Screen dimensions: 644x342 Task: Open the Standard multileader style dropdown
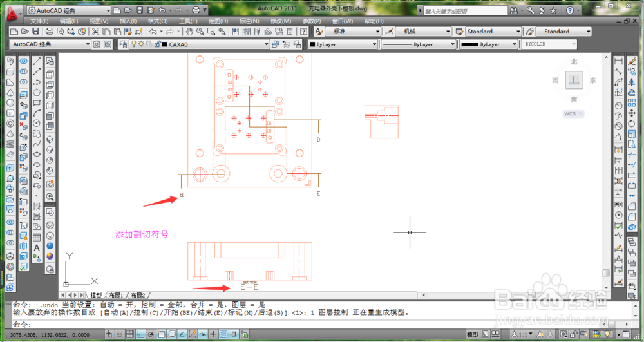pyautogui.click(x=589, y=32)
